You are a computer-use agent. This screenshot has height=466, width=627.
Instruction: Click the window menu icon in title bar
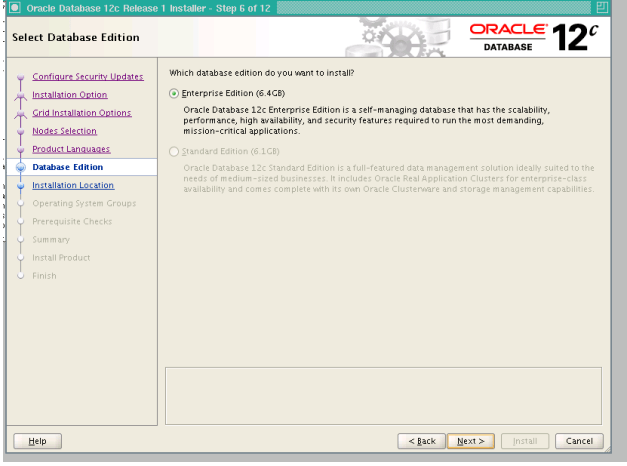(x=15, y=8)
